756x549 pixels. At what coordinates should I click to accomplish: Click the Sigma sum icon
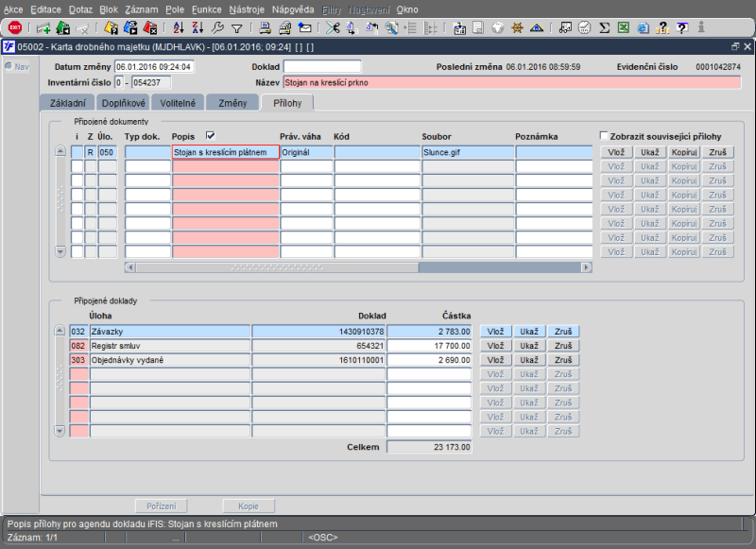604,28
